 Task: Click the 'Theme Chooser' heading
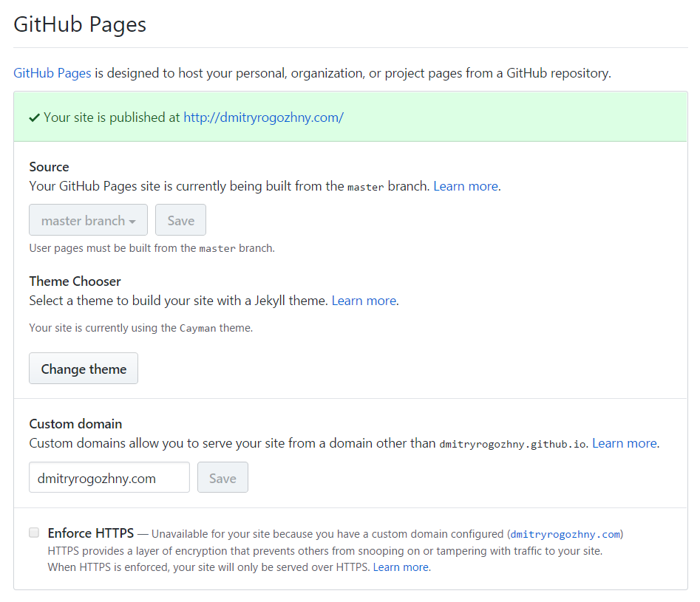tap(75, 281)
